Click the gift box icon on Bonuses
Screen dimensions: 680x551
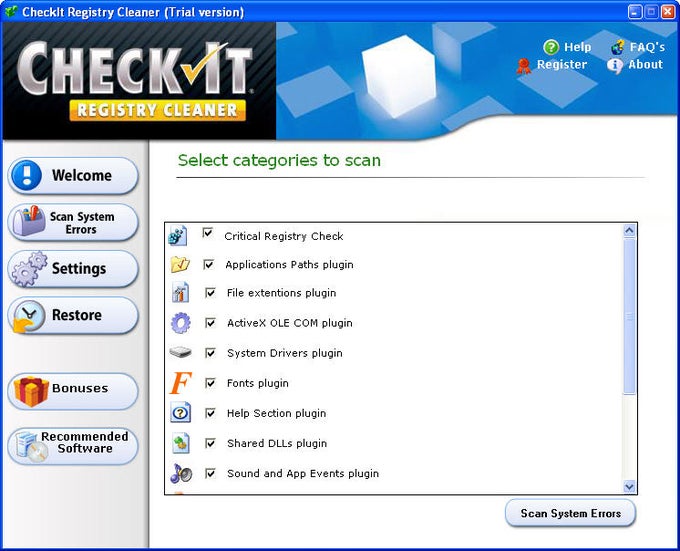(x=31, y=391)
